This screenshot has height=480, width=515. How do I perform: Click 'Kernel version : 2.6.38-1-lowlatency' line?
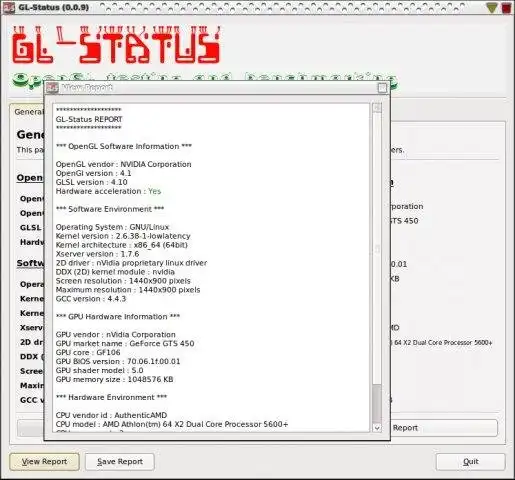[123, 236]
